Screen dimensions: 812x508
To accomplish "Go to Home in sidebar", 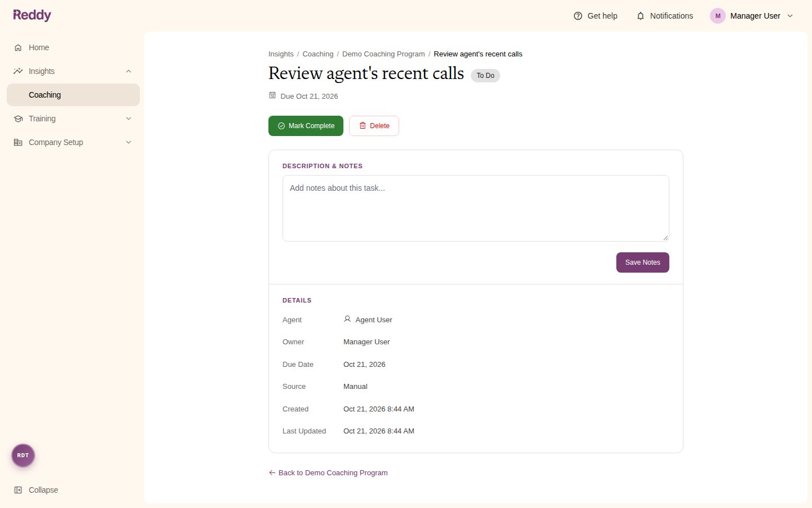I will 73,47.
